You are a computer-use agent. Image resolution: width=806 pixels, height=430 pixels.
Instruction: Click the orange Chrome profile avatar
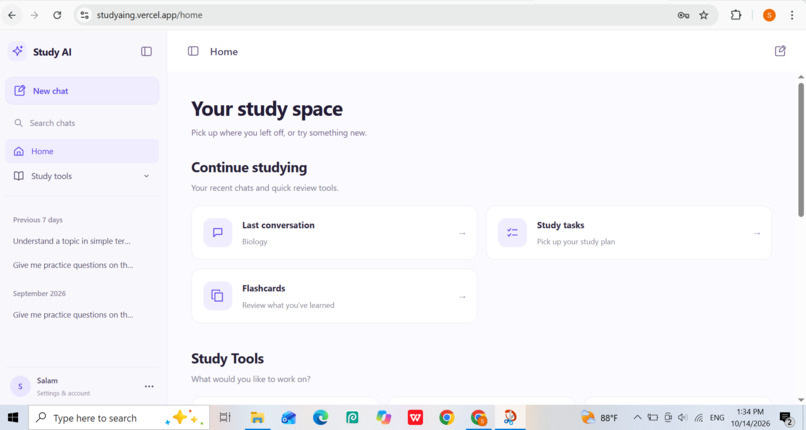[x=769, y=15]
